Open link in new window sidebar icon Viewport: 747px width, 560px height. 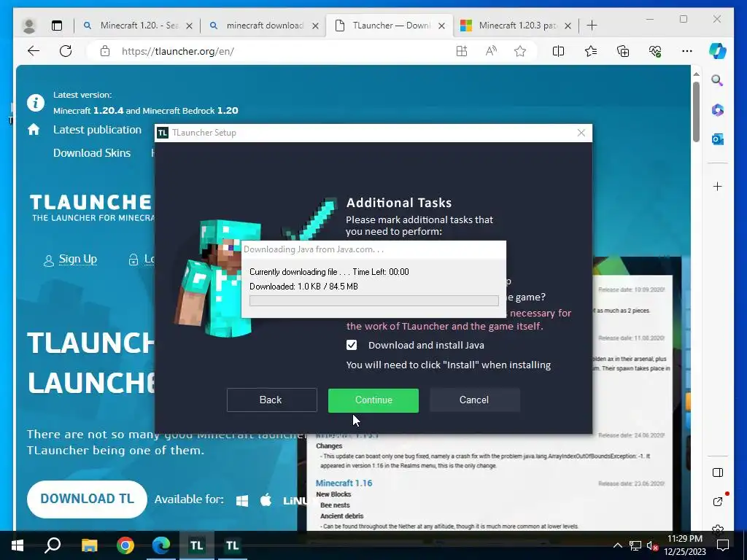718,502
